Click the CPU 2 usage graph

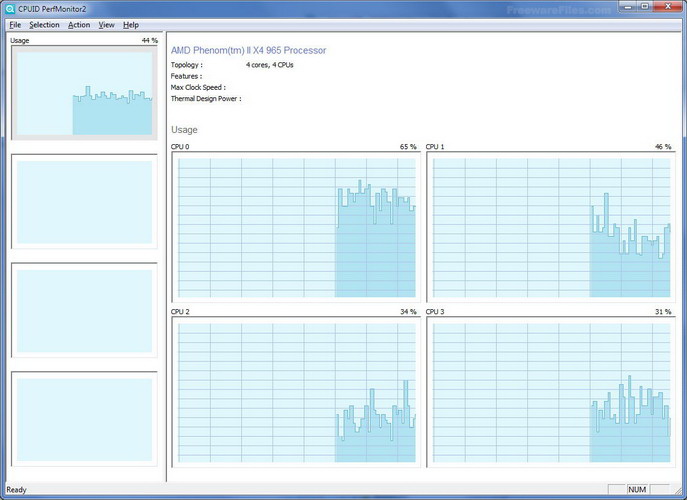296,393
